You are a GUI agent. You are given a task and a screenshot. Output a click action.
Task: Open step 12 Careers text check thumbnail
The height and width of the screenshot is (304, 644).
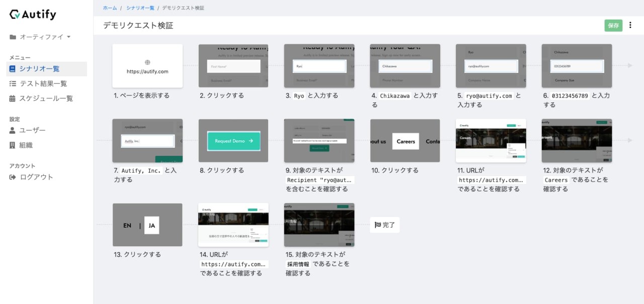(x=577, y=141)
